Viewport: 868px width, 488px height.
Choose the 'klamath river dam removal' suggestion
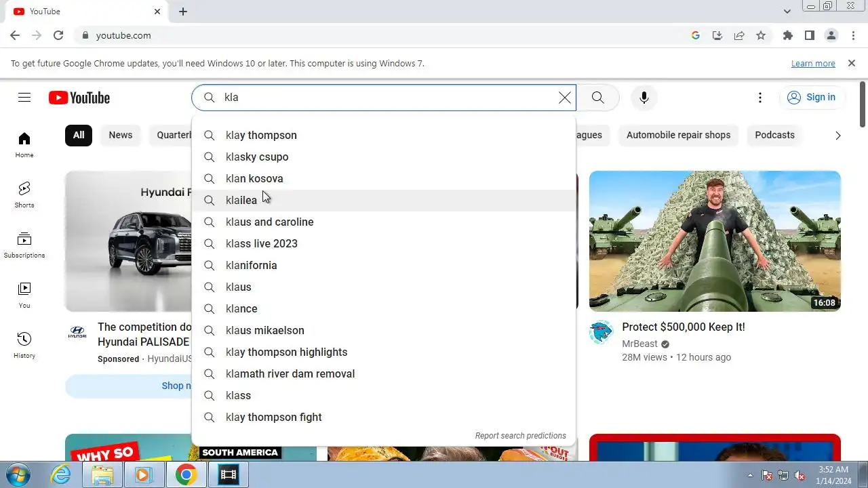(384, 373)
